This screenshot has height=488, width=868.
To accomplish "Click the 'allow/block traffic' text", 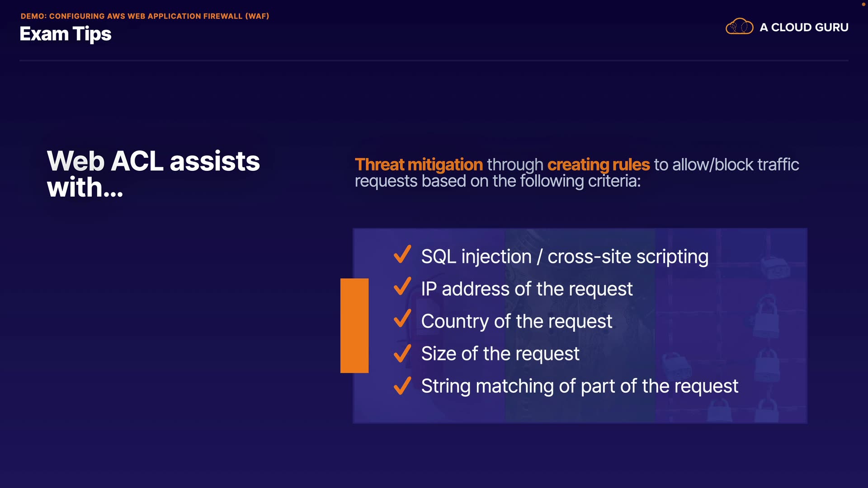I will [736, 165].
